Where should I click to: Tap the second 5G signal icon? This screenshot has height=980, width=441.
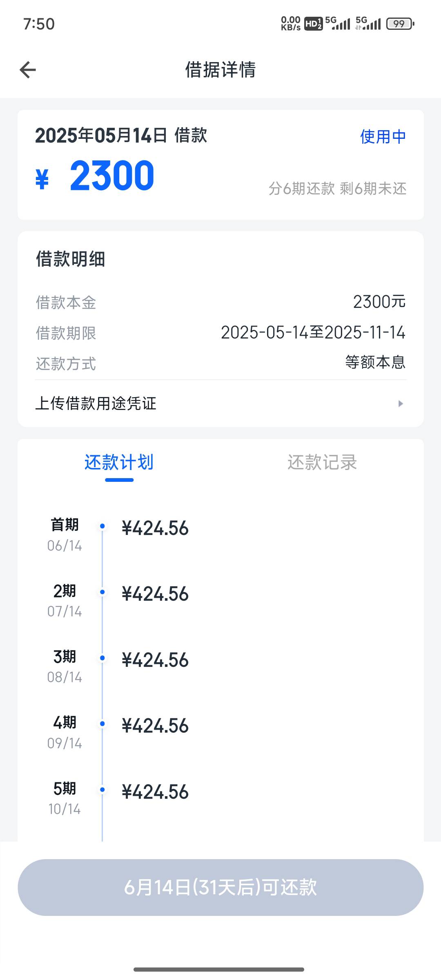[368, 23]
